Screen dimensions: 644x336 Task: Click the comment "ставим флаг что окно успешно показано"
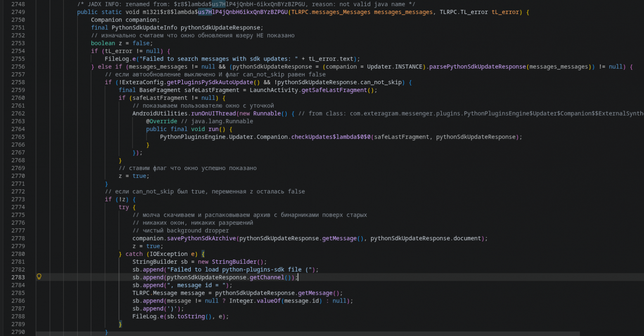tap(187, 168)
